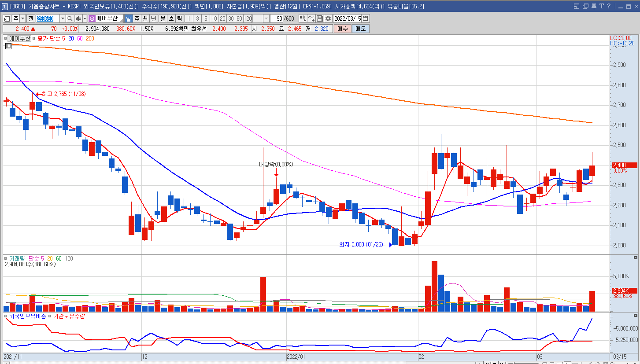The image size is (640, 364).
Task: Click the compare chart icon beside 90/600
Action: coord(303,18)
